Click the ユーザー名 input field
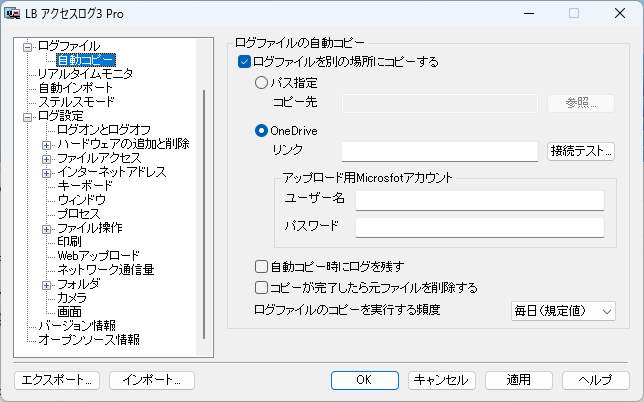Screen dimensions: 644x402 pos(480,200)
